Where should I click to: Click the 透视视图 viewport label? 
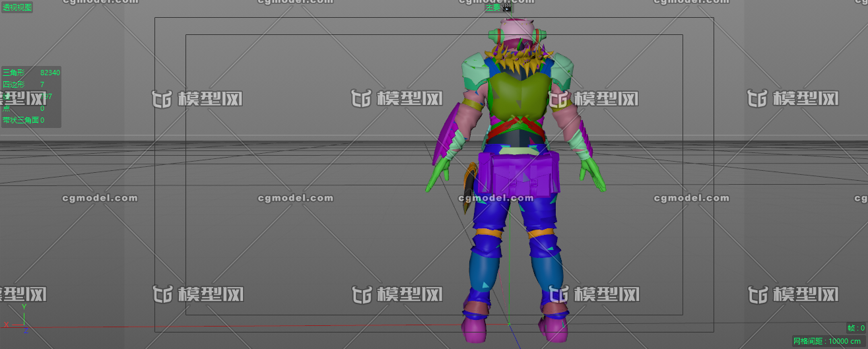(17, 7)
